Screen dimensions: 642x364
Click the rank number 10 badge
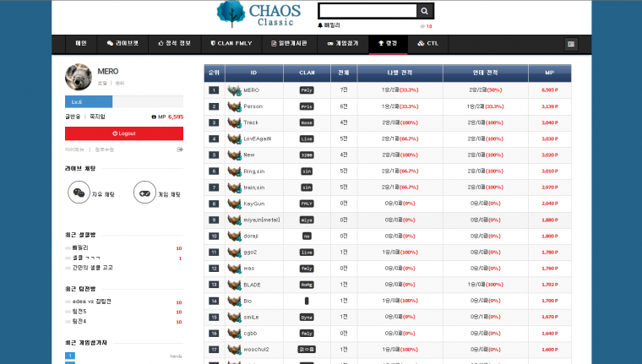point(214,236)
